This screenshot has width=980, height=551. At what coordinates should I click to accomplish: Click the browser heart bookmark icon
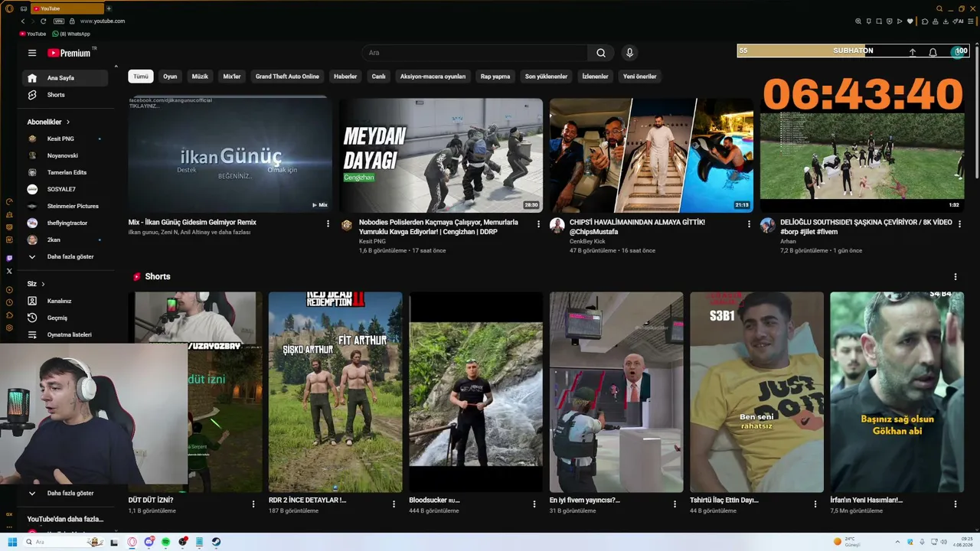pyautogui.click(x=910, y=21)
